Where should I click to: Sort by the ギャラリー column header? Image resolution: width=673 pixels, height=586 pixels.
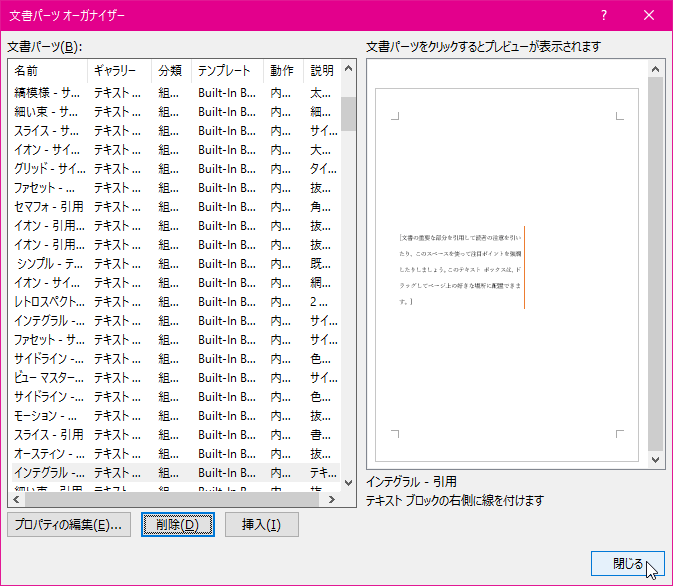coord(119,70)
